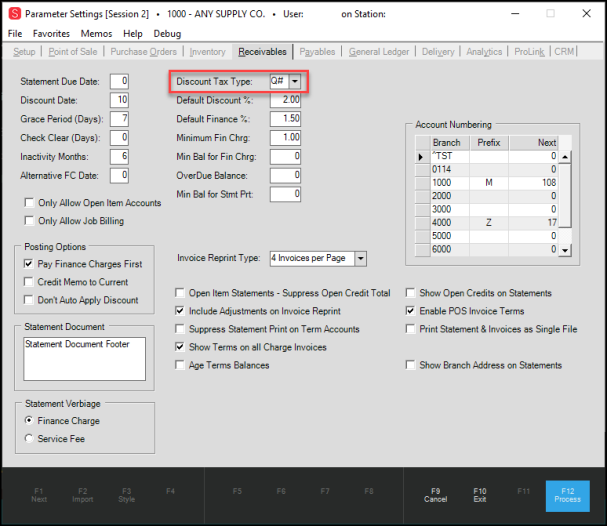Click the Default Finance % field

pyautogui.click(x=285, y=119)
